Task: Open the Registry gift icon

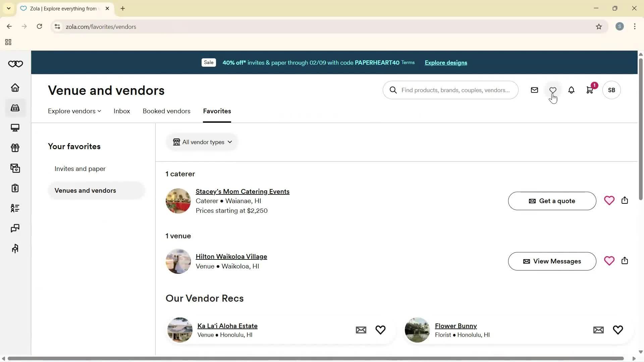Action: (15, 148)
